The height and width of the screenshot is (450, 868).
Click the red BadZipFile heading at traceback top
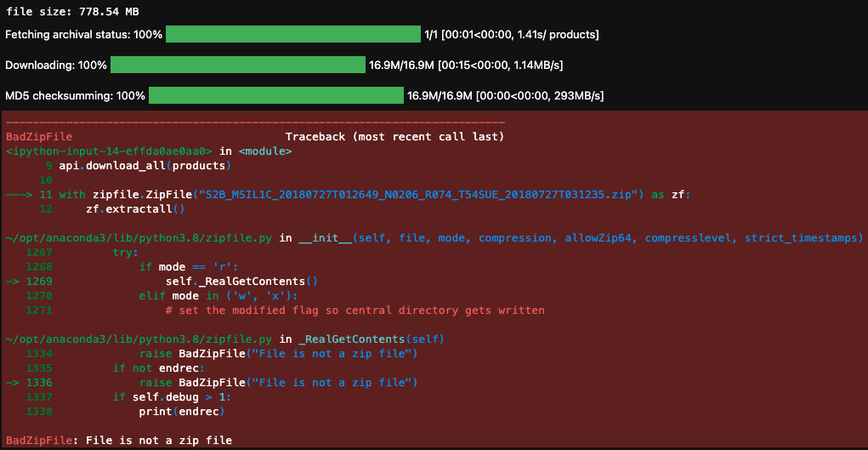(x=39, y=136)
